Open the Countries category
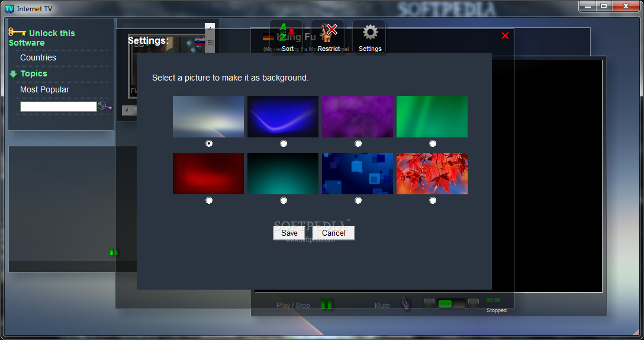 tap(38, 57)
